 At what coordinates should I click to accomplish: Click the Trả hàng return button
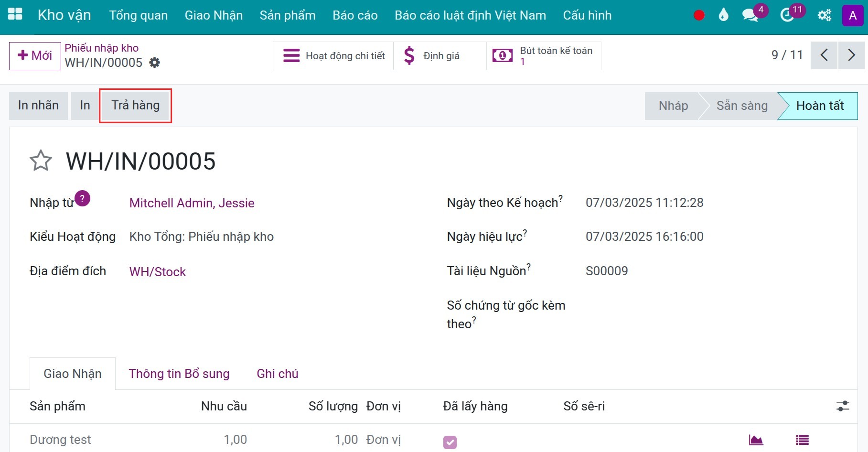136,106
